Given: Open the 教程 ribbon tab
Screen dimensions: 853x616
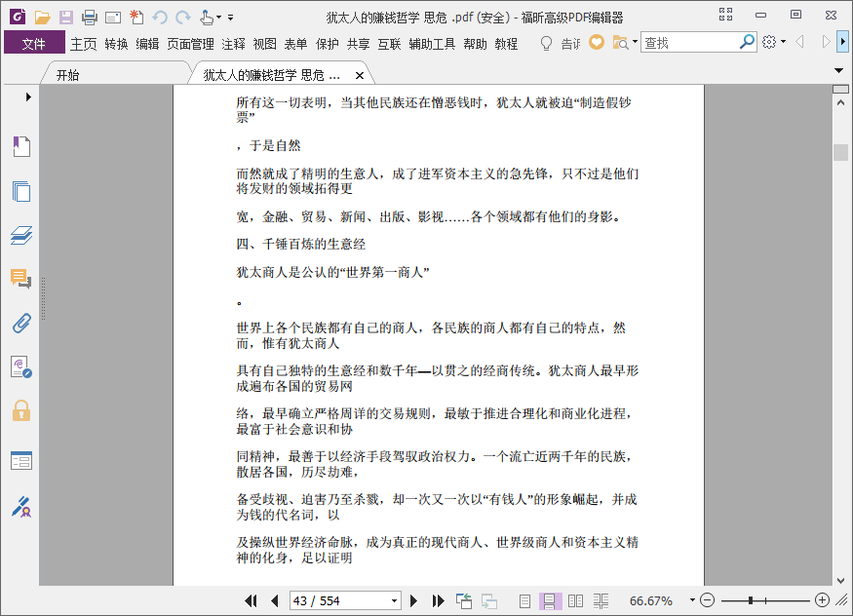Looking at the screenshot, I should tap(507, 44).
